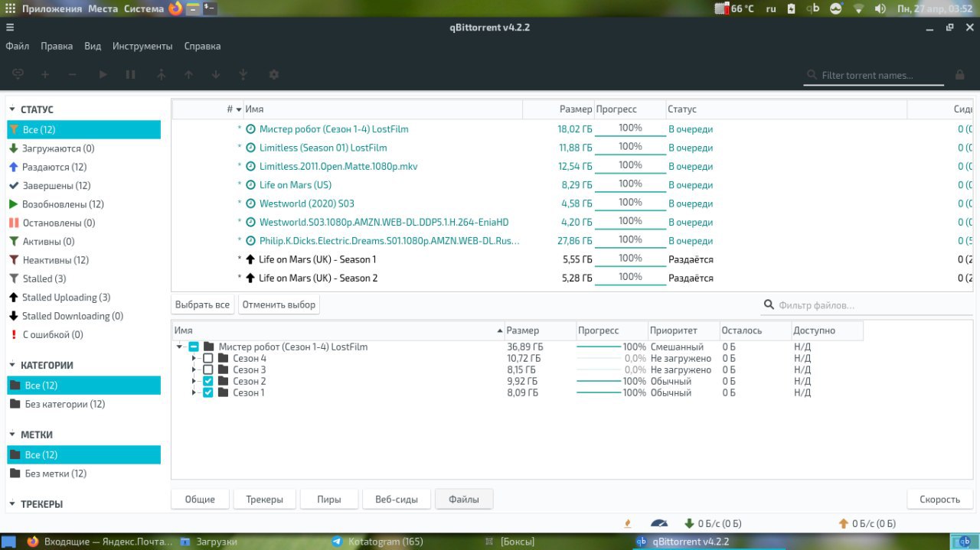
Task: Click progress bar of Мистер робот torrent row
Action: pos(630,129)
